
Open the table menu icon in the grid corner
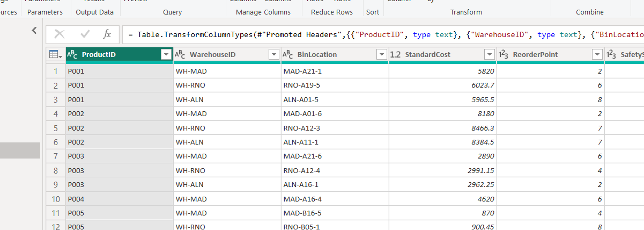55,54
